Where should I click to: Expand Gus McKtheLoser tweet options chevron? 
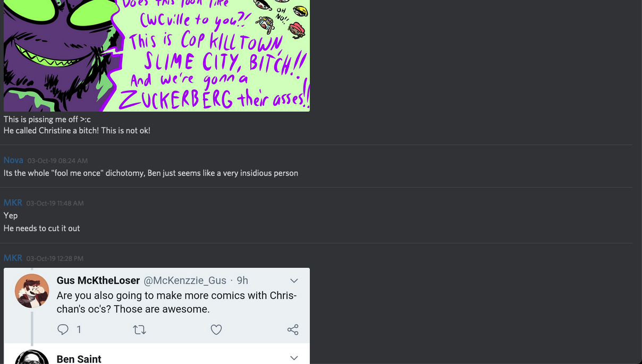(294, 281)
